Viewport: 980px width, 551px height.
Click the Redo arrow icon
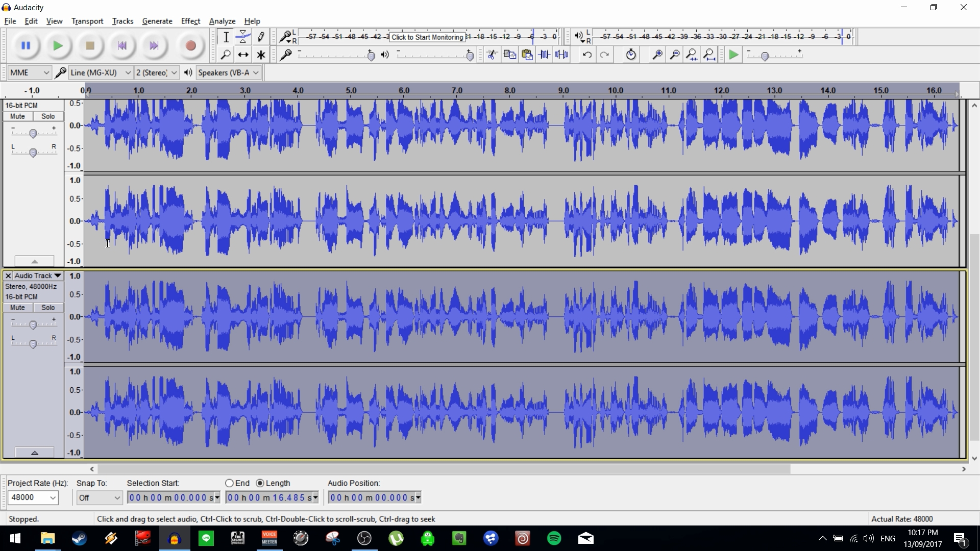click(605, 55)
